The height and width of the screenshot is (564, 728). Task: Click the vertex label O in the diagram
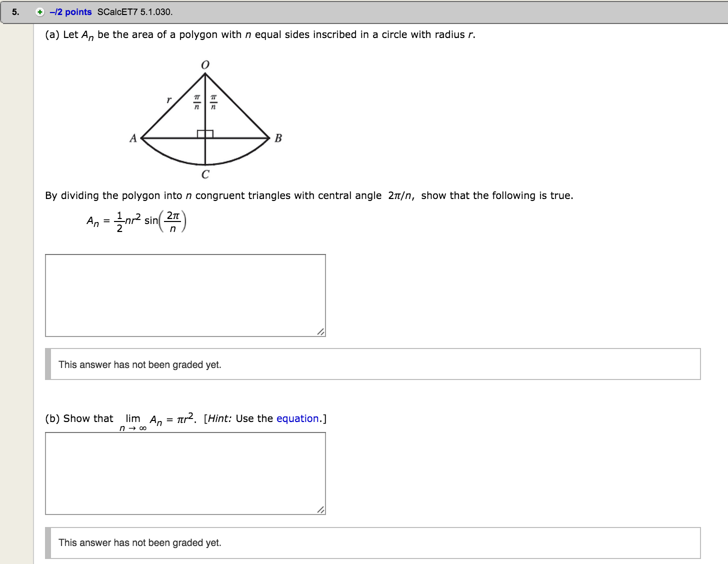coord(205,64)
